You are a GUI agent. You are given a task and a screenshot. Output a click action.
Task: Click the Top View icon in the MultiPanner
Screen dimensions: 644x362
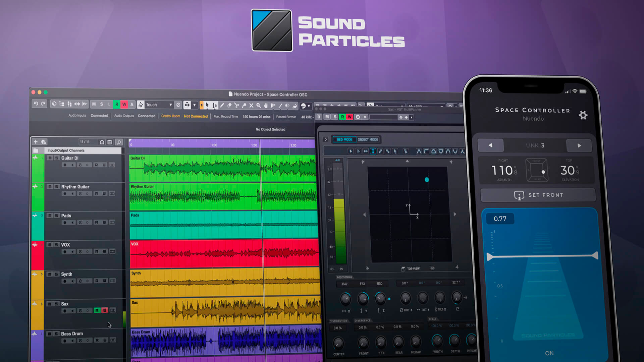[403, 268]
